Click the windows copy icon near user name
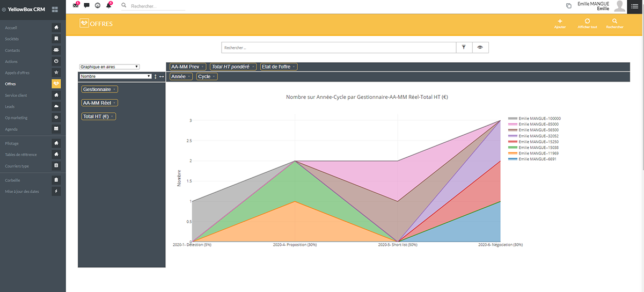This screenshot has height=292, width=644. [569, 6]
